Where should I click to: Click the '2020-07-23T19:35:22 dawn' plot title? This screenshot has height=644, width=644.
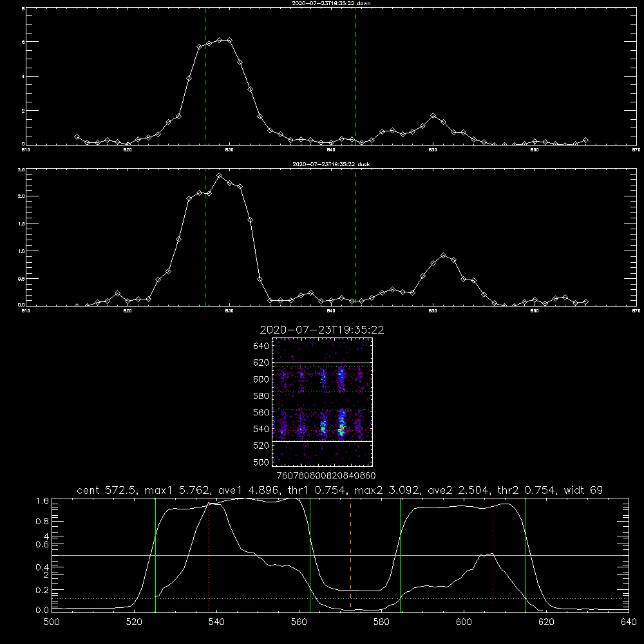pos(331,3)
